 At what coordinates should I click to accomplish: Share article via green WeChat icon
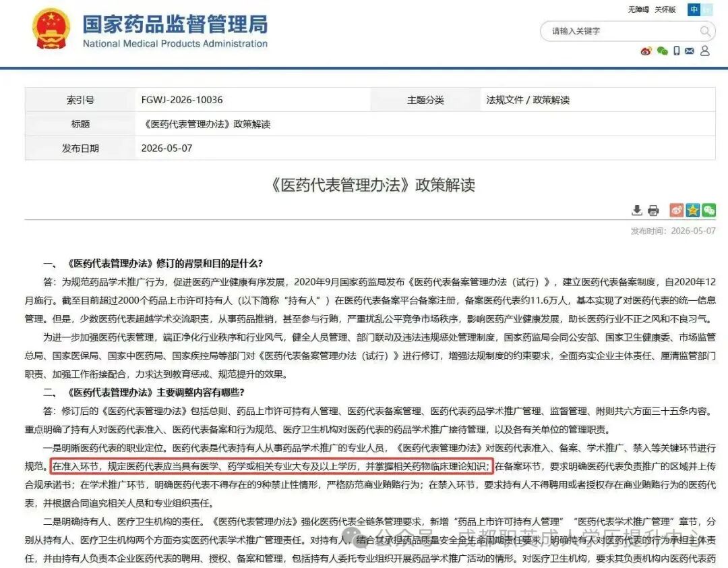[x=708, y=210]
